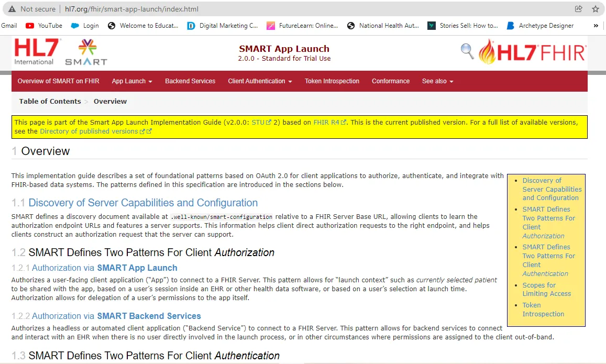Viewport: 606px width, 364px height.
Task: Click inside the browser address bar
Action: click(131, 9)
